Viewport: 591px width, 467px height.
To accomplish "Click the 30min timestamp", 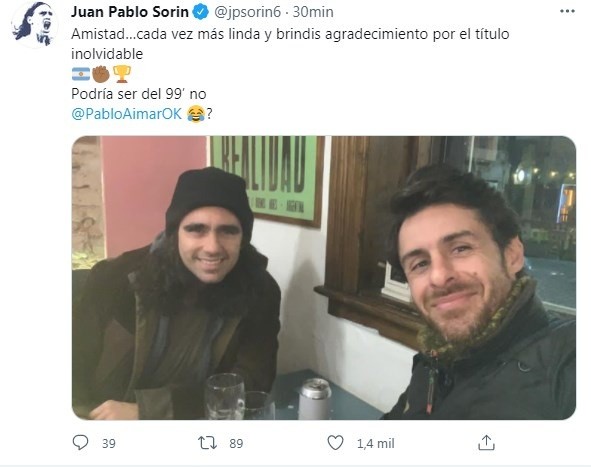I will tap(313, 12).
